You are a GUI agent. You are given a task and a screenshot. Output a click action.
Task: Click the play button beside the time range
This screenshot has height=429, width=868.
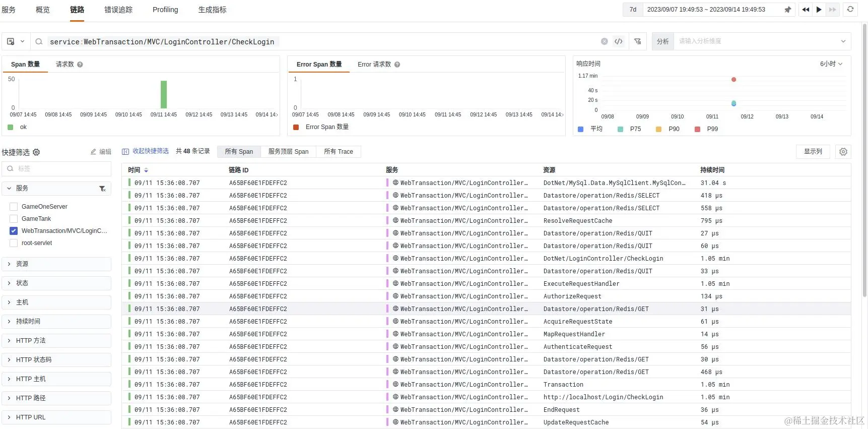[819, 10]
